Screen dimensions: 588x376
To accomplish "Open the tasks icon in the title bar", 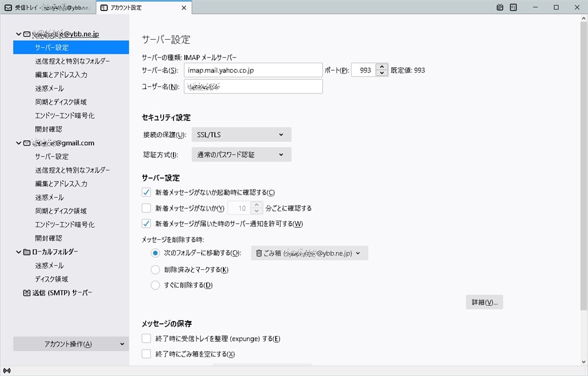I will click(513, 7).
